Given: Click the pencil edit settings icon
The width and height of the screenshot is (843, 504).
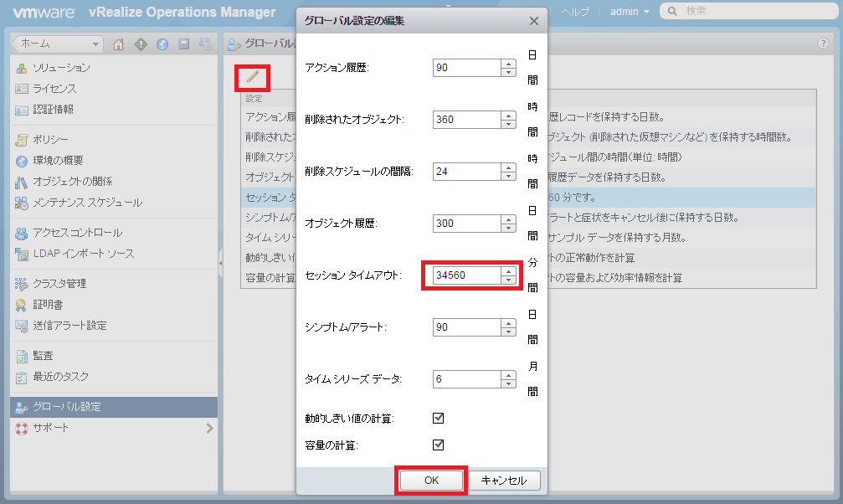Looking at the screenshot, I should point(252,78).
